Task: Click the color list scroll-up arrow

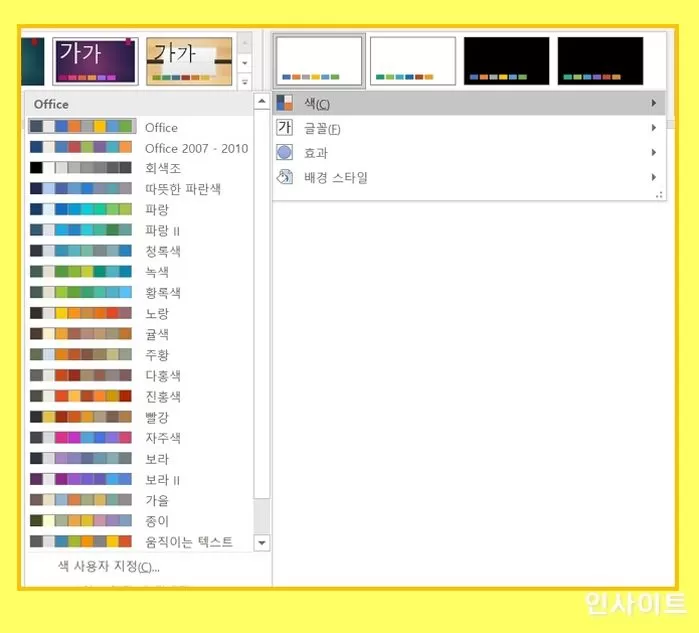Action: click(x=262, y=101)
